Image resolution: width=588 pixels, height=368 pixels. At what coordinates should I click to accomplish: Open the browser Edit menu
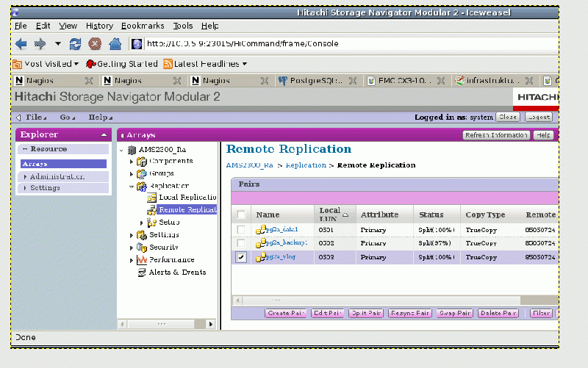pos(43,26)
